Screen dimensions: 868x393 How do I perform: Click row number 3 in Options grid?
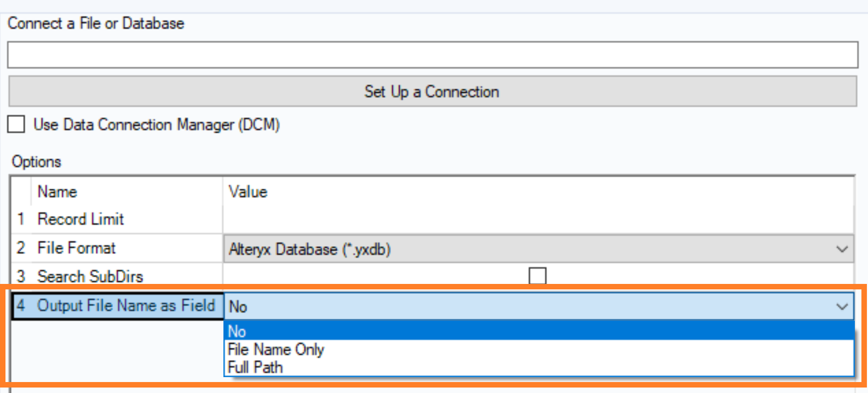[x=21, y=276]
